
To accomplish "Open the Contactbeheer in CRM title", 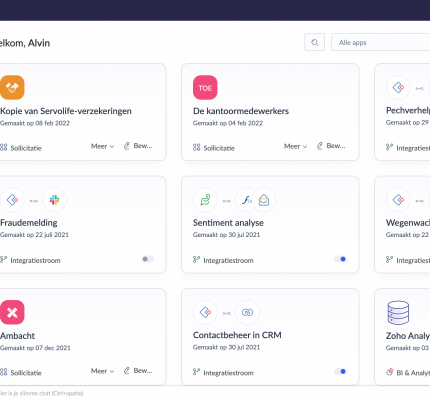I will click(x=237, y=335).
